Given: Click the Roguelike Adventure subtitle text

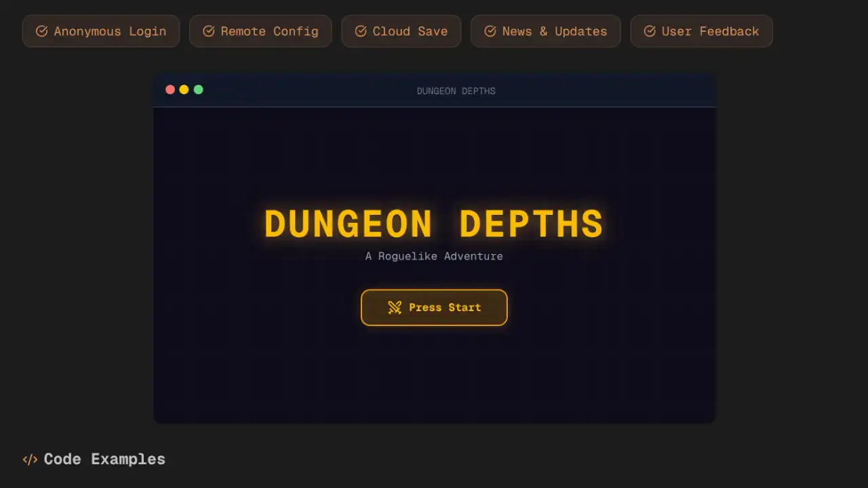Looking at the screenshot, I should (434, 256).
